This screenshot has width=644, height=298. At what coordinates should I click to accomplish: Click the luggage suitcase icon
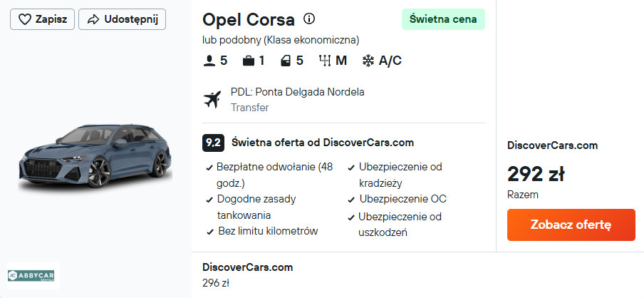click(248, 61)
